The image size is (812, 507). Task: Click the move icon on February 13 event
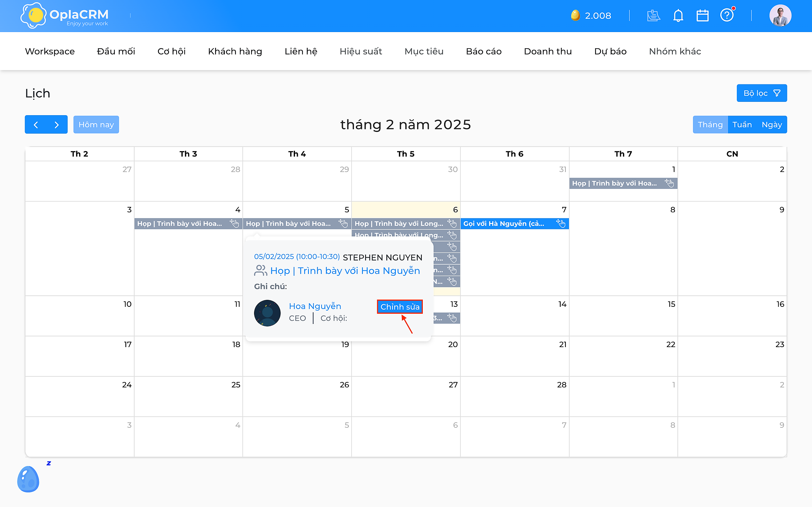click(x=452, y=318)
